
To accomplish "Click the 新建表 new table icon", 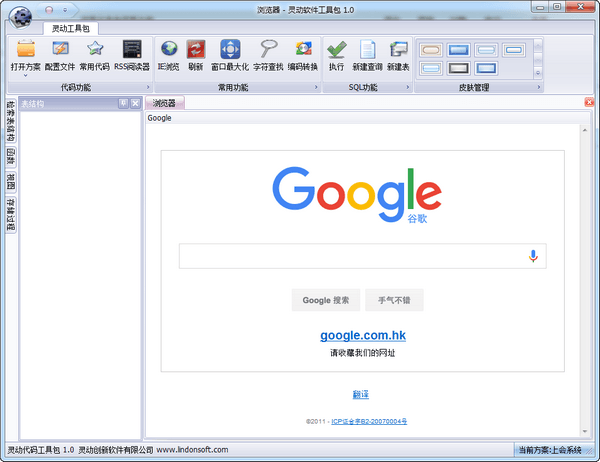I will point(398,49).
